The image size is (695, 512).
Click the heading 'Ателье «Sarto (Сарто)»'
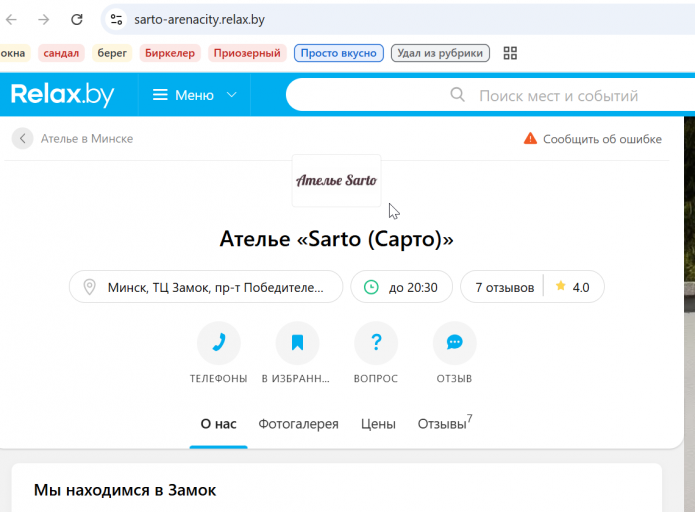pos(336,239)
